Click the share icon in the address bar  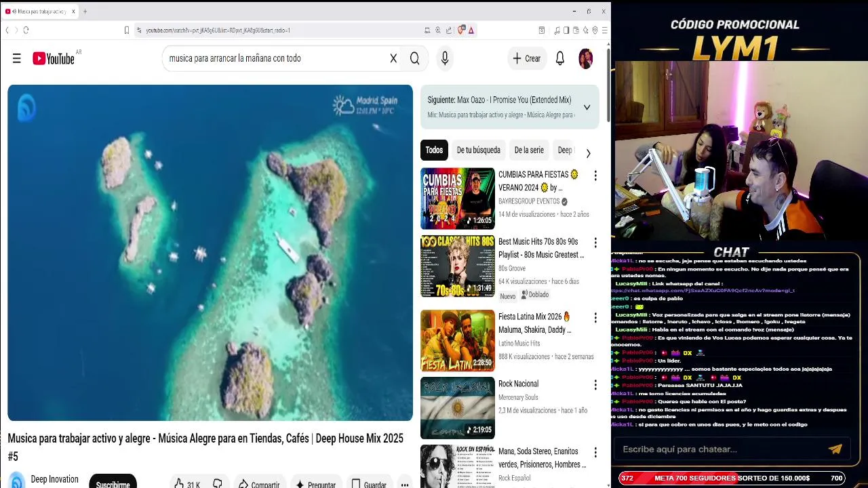click(x=448, y=30)
